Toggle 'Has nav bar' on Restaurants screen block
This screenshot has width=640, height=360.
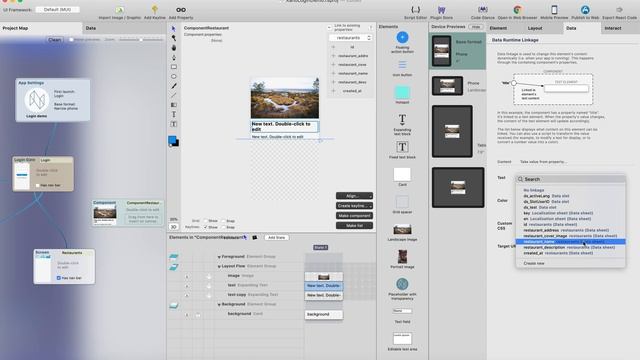point(59,278)
